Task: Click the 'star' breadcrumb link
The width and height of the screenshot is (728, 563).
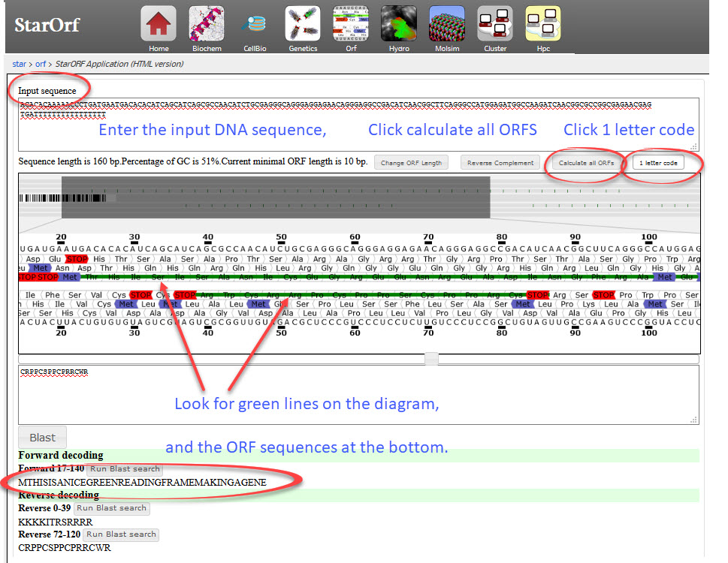Action: click(x=19, y=64)
